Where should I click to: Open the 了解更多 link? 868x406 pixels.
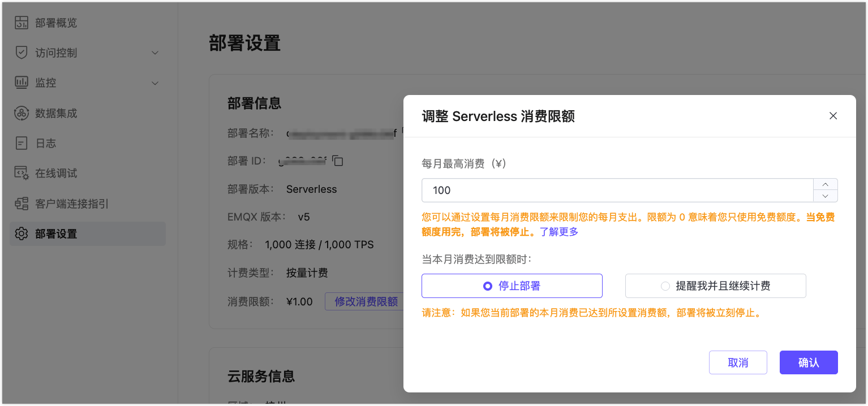click(x=558, y=232)
